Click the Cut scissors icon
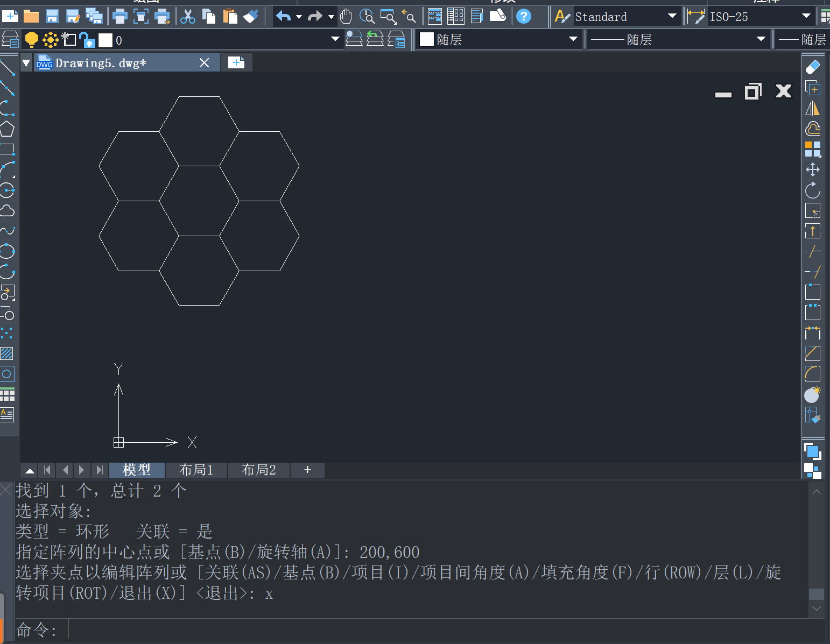830x644 pixels. click(188, 17)
